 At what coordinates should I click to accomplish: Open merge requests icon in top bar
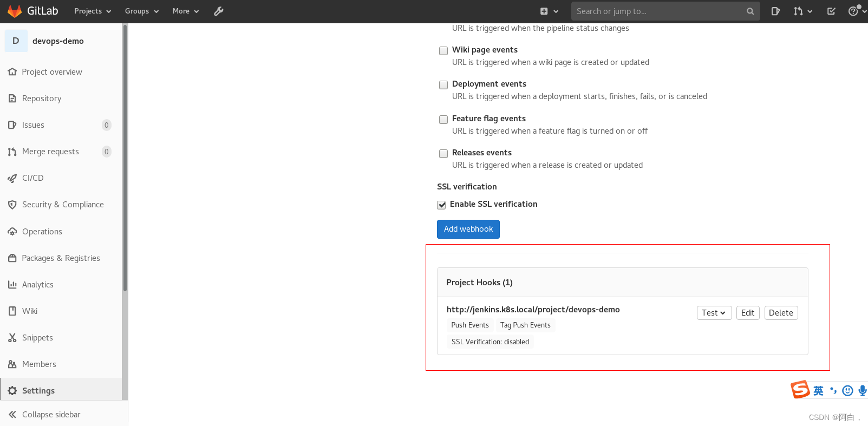point(798,11)
